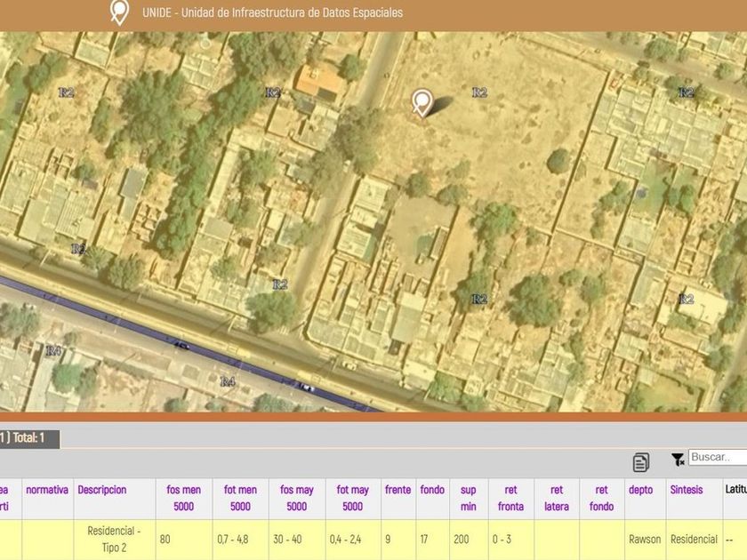Sort by the Descripcion column header
Viewport: 747px width, 560px height.
point(101,490)
